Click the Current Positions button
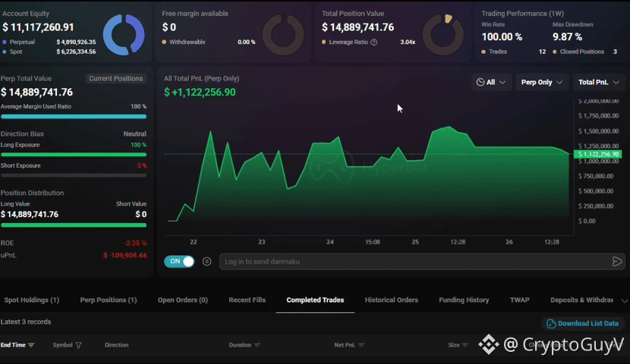Screen dimensions: 630x364 tap(115, 79)
